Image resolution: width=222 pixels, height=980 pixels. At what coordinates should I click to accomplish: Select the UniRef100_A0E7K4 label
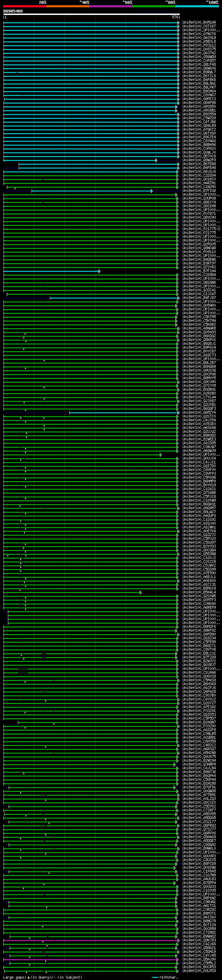[199, 531]
